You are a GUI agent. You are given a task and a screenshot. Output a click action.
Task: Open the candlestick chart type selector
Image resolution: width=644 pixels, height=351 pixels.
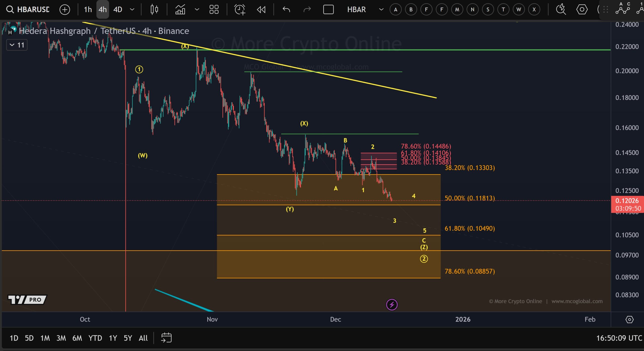tap(154, 10)
